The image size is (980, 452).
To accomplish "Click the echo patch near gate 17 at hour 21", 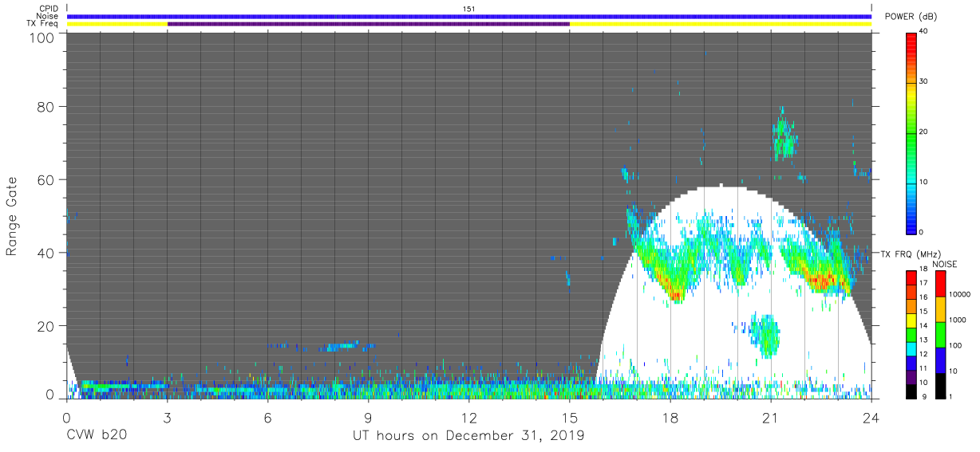I will (765, 335).
